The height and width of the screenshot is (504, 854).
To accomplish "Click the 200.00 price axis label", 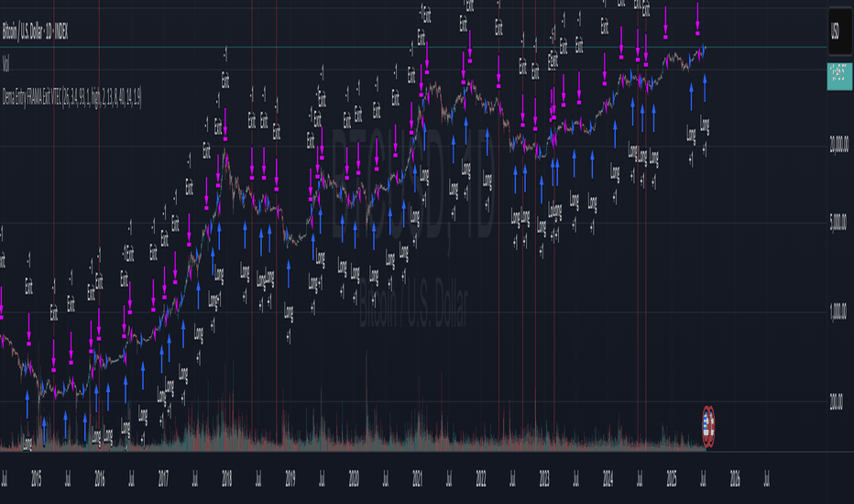I will pyautogui.click(x=836, y=402).
